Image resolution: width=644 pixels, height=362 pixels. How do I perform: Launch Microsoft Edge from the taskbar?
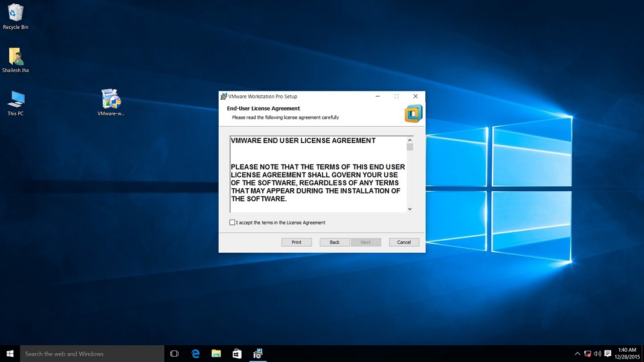pos(196,354)
